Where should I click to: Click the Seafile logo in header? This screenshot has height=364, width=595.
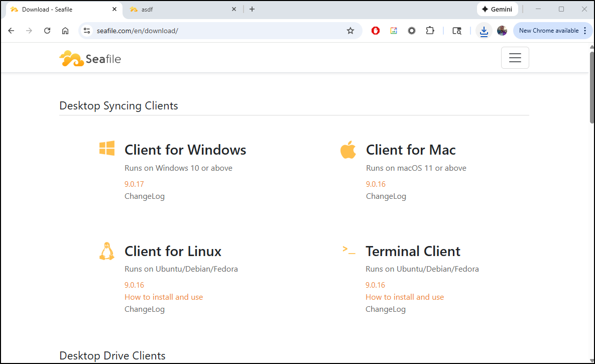click(90, 59)
